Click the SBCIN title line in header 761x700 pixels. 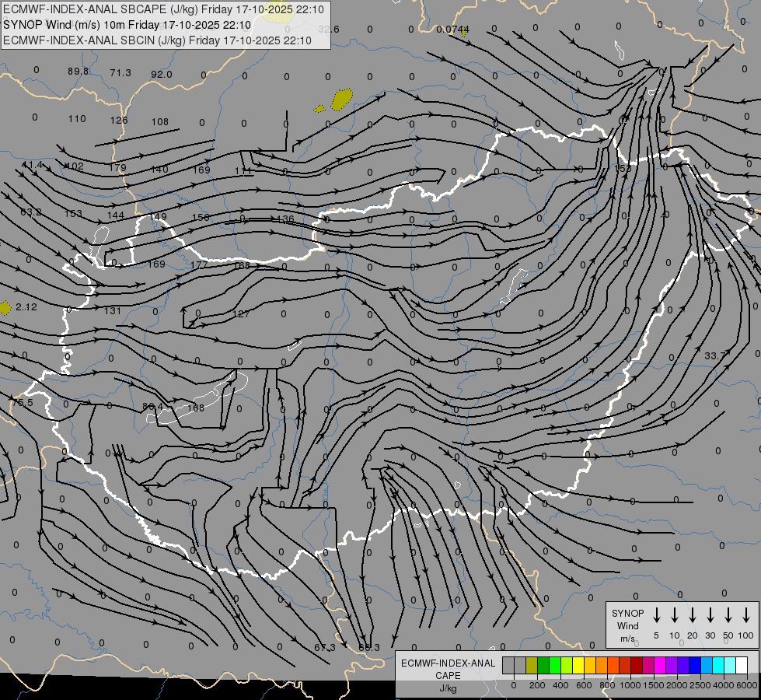coord(157,40)
